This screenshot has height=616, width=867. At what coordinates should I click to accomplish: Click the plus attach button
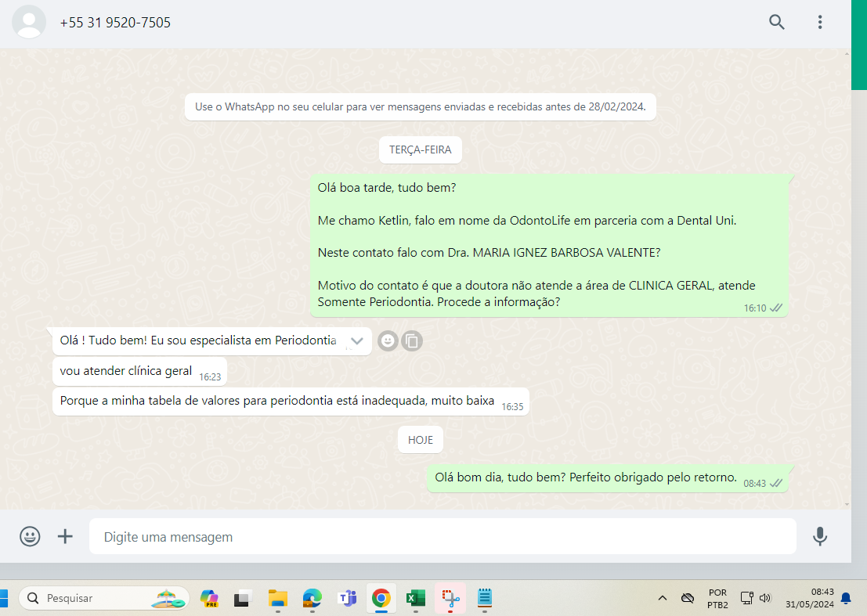point(65,536)
